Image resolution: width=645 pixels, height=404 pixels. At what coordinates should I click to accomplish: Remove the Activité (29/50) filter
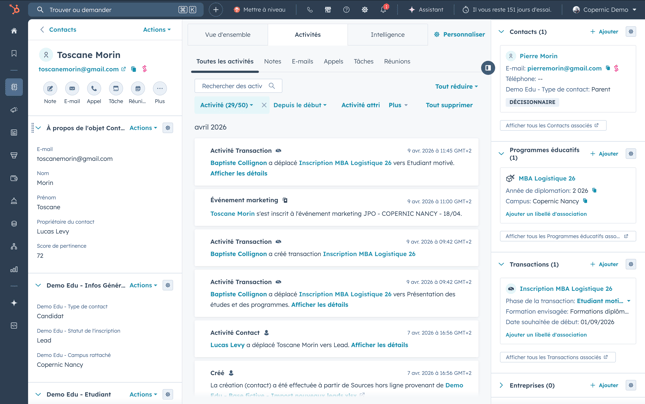pyautogui.click(x=264, y=105)
